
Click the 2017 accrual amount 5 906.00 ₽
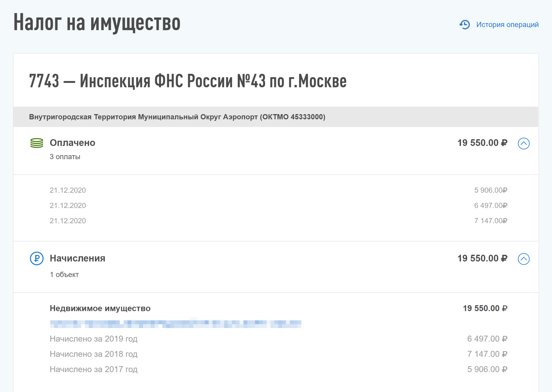(x=487, y=369)
